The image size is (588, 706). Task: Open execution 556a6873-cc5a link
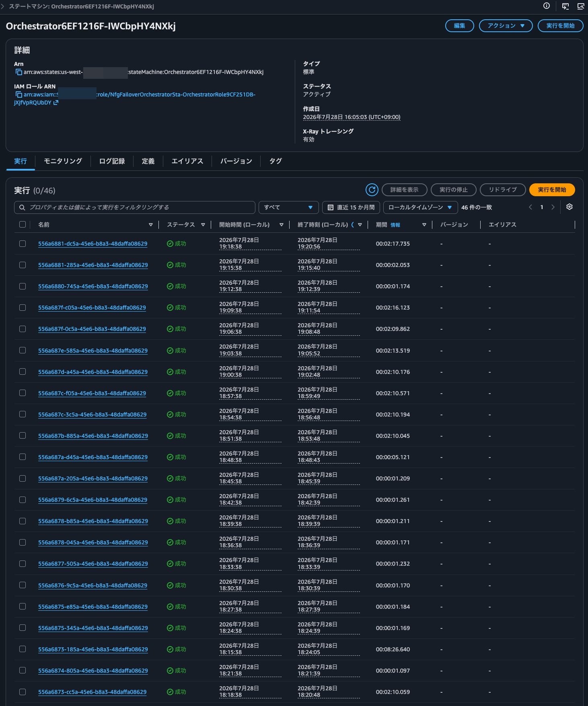(92, 692)
